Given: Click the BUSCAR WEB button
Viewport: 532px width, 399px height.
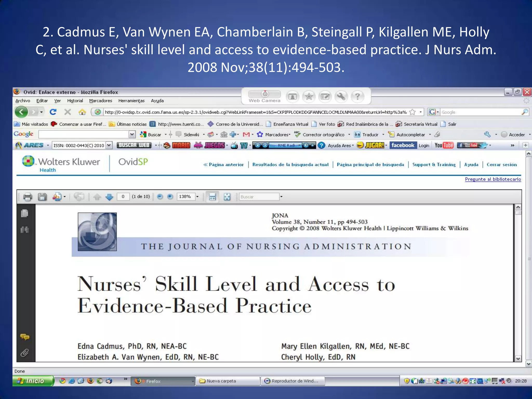Looking at the screenshot, I should pos(134,145).
